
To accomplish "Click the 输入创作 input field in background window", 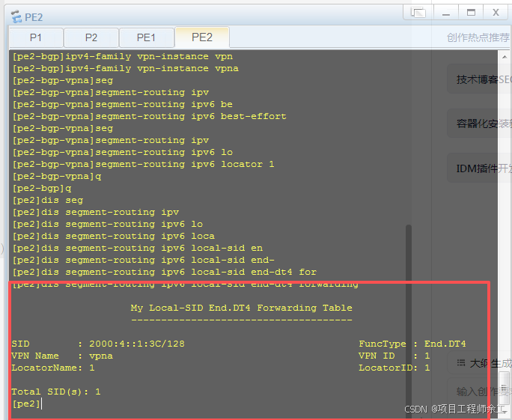I will (479, 392).
